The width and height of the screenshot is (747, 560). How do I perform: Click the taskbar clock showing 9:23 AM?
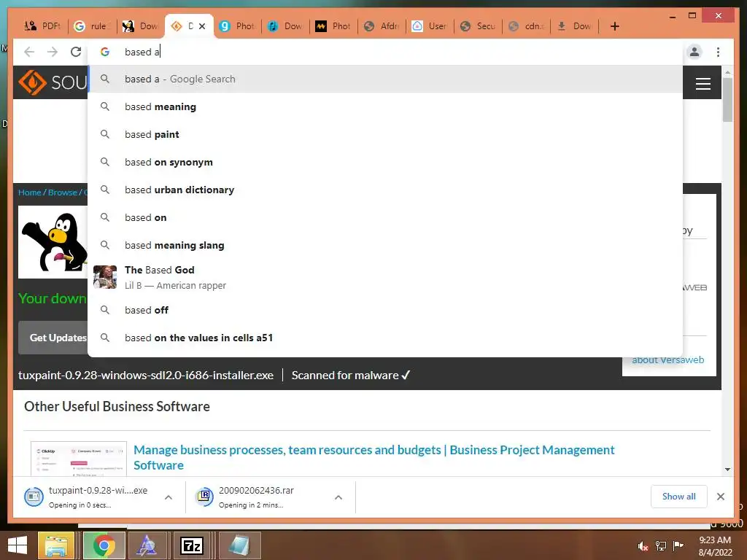(715, 546)
